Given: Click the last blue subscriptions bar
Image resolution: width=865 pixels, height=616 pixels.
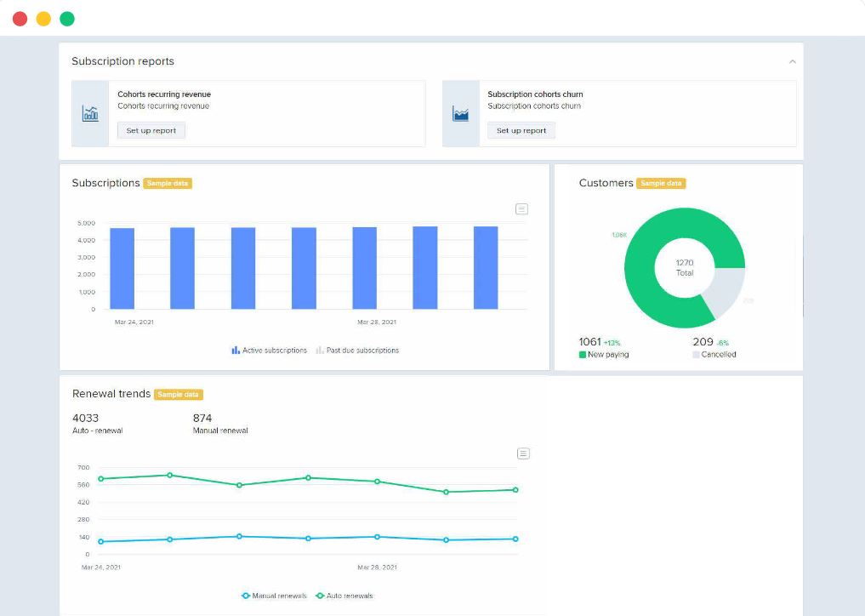Looking at the screenshot, I should [x=486, y=268].
